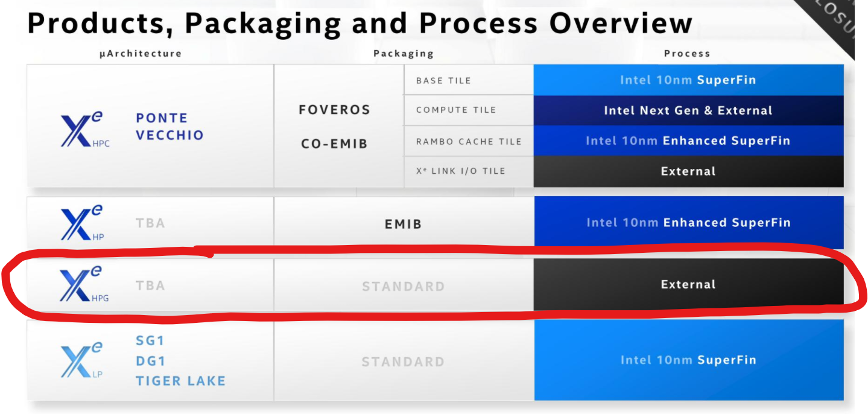This screenshot has width=868, height=414.
Task: Click the Xe HPG logo icon
Action: point(84,285)
